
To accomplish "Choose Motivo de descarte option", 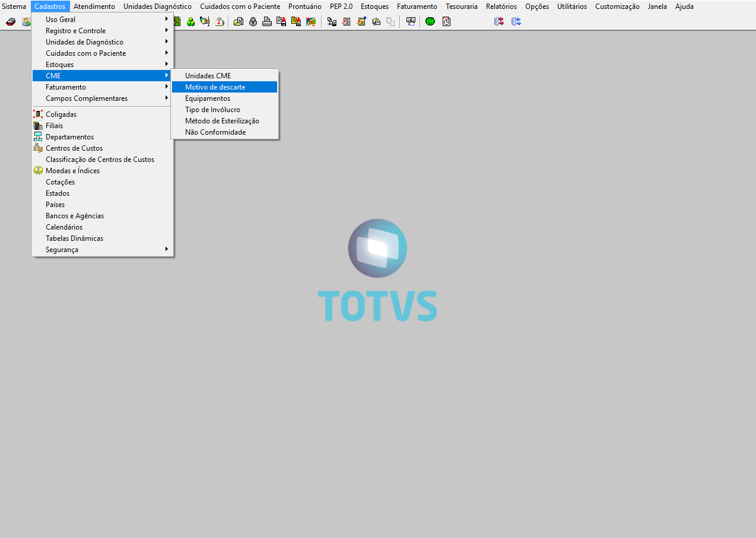I will (225, 87).
